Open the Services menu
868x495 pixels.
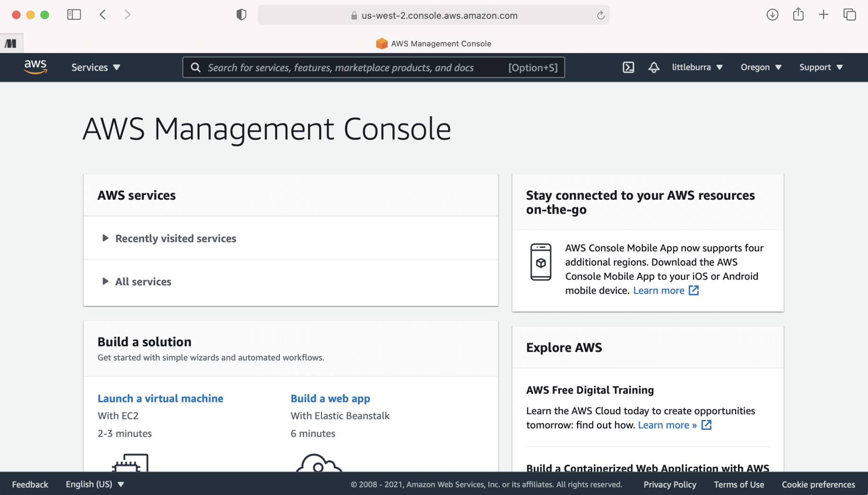(95, 68)
